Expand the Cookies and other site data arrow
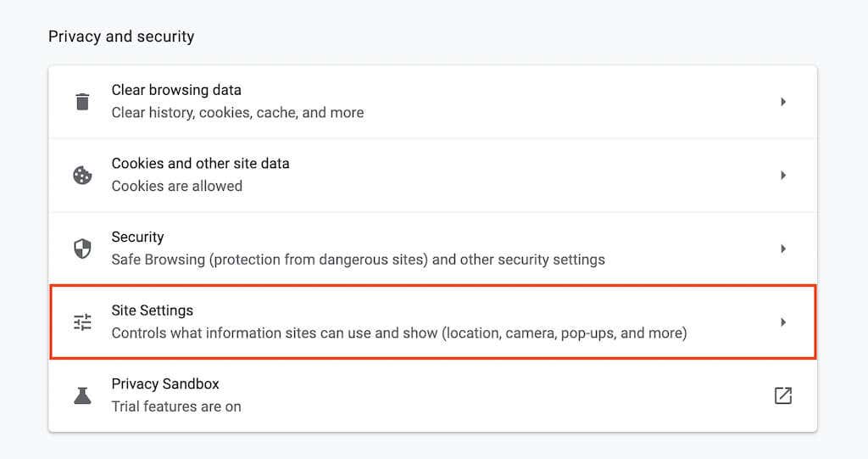 [x=783, y=176]
